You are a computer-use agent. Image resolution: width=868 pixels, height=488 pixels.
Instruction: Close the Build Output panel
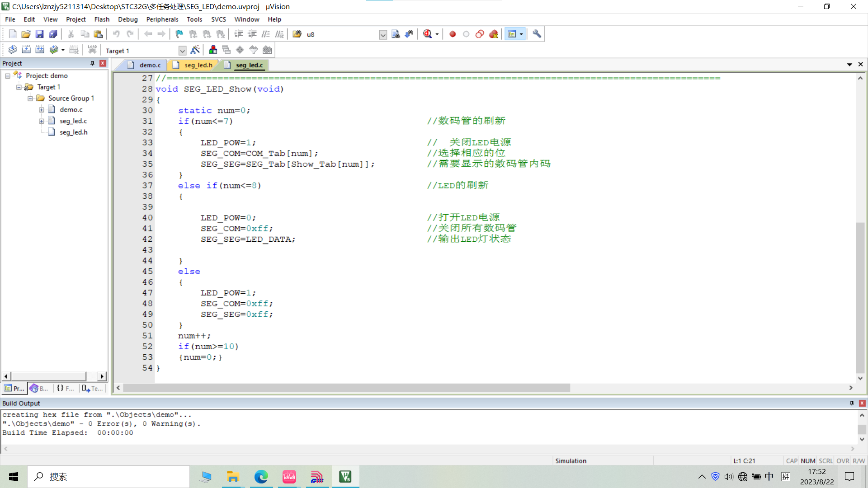[862, 403]
